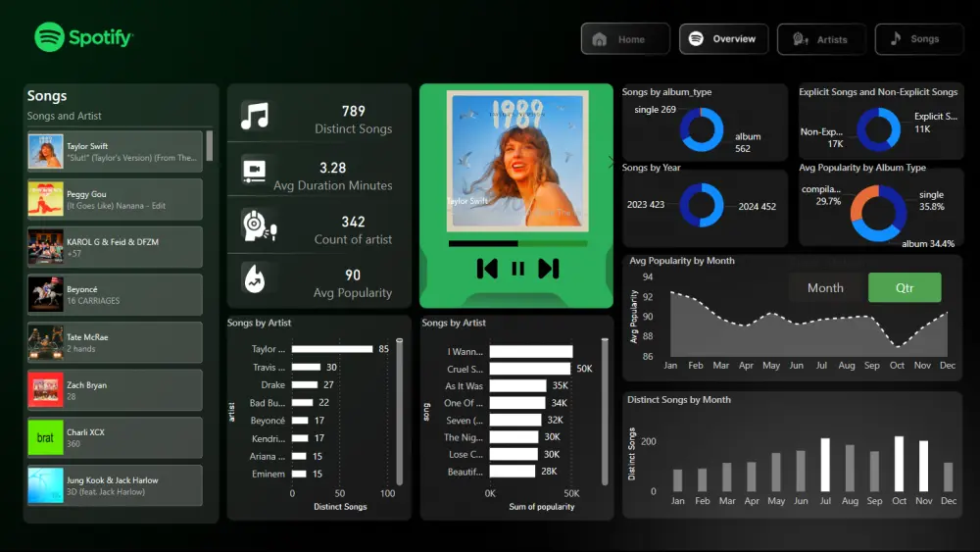Select the Tate McRae 2 hands row
This screenshot has width=980, height=552.
115,342
